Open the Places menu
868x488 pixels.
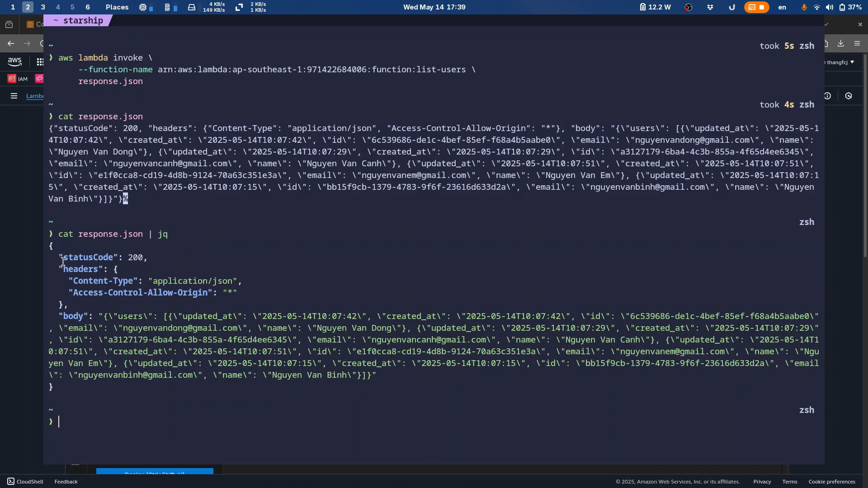pyautogui.click(x=117, y=7)
